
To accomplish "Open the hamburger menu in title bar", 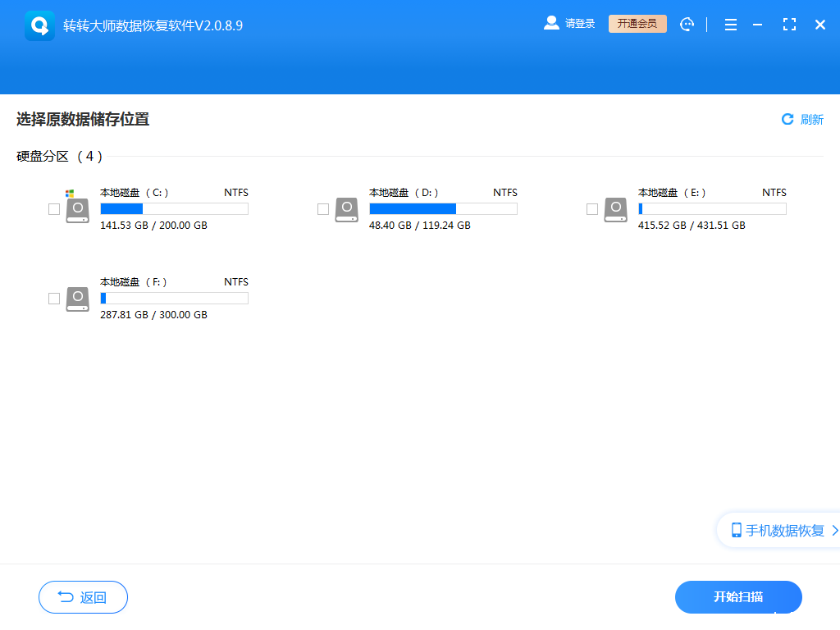I will [730, 24].
